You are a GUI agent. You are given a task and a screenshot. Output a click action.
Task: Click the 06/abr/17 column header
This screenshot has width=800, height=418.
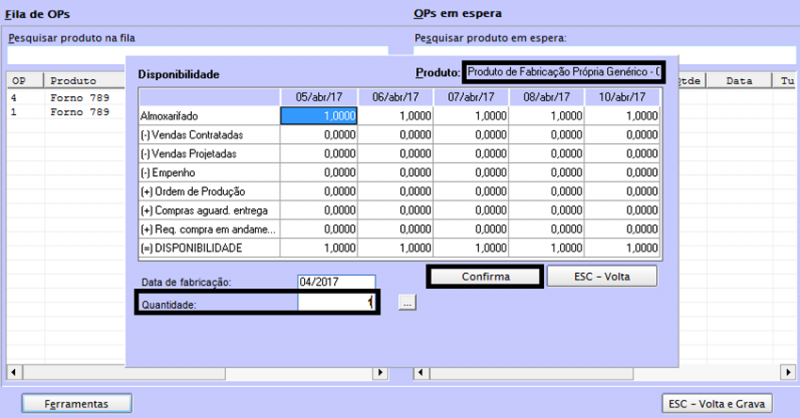pyautogui.click(x=395, y=97)
